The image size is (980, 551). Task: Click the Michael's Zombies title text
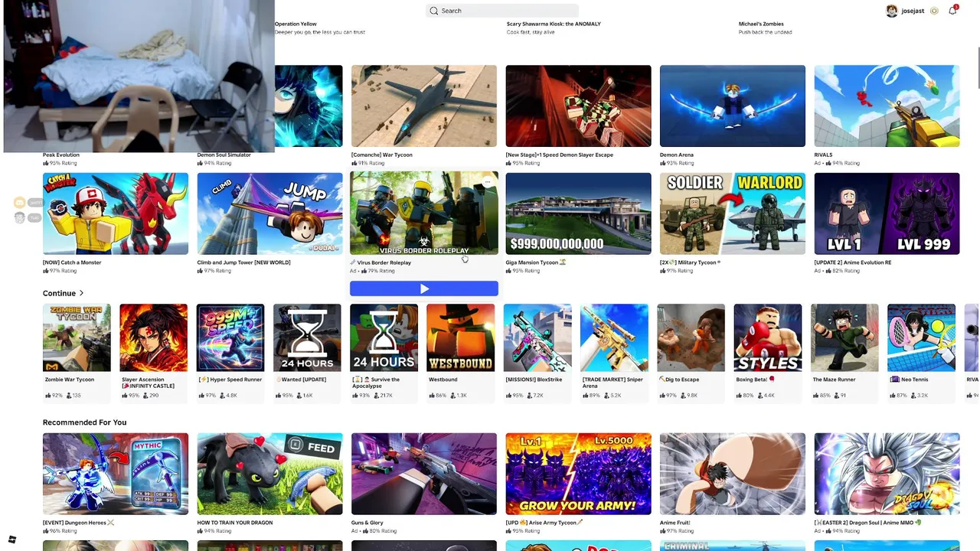(761, 24)
